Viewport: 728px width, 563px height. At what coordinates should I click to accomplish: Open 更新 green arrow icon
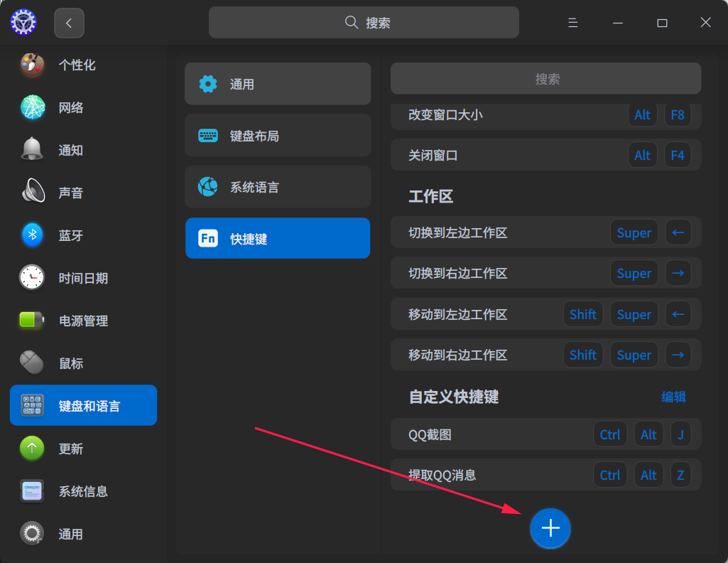pyautogui.click(x=32, y=448)
